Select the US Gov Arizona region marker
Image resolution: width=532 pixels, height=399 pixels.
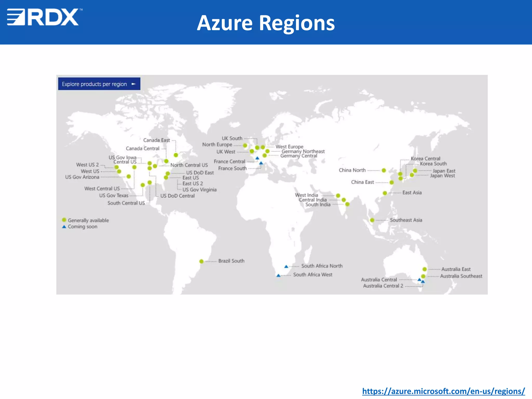129,177
